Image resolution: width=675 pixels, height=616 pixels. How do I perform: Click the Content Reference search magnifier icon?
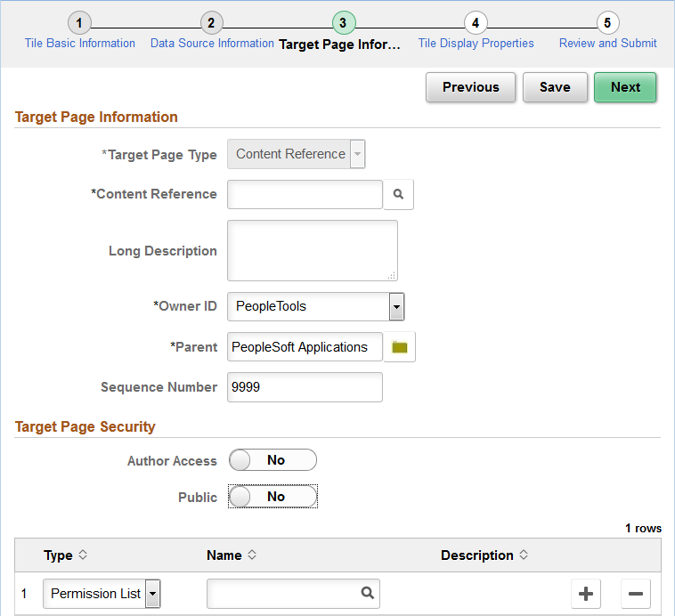[x=398, y=194]
